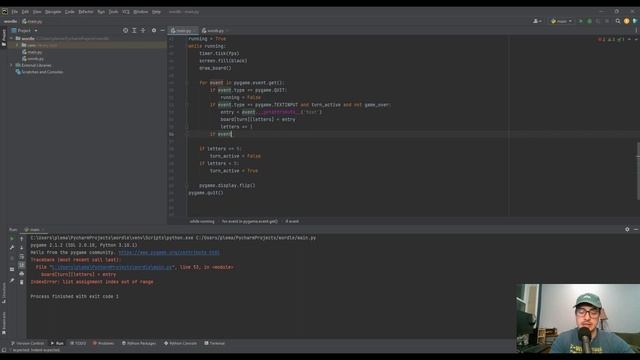Viewport: 640px width, 360px height.
Task: Open Run panel settings gear
Action: [627, 229]
